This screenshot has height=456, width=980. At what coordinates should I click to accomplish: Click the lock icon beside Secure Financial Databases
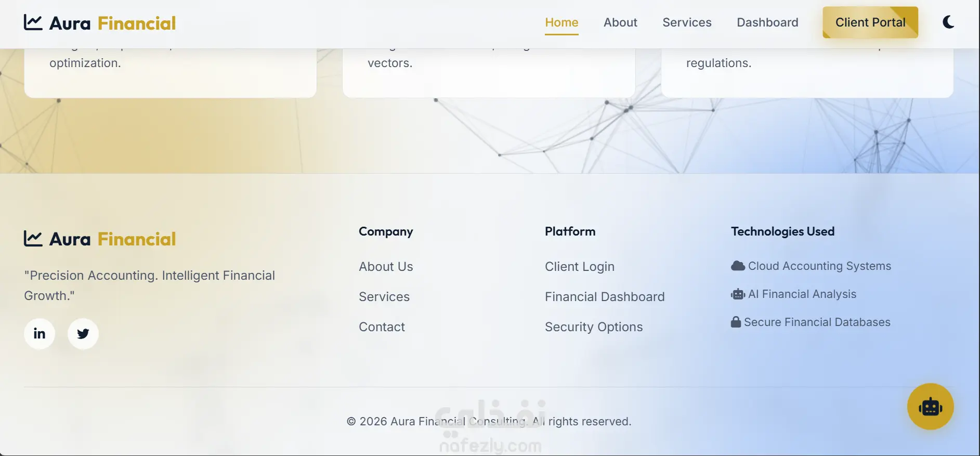pyautogui.click(x=736, y=322)
